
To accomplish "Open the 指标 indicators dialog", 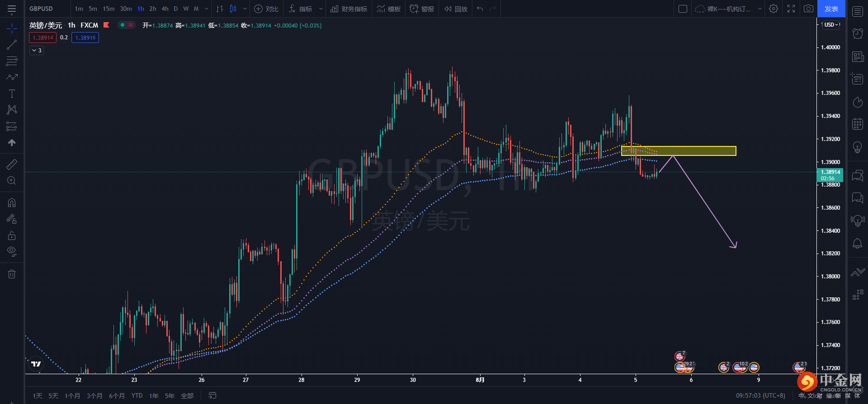I will point(301,9).
